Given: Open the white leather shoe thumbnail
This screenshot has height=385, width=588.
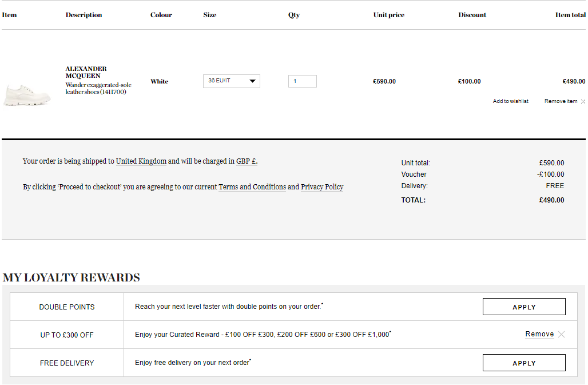Looking at the screenshot, I should (27, 95).
